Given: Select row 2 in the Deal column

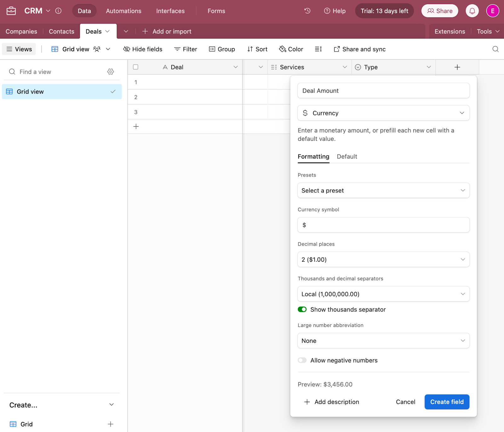Looking at the screenshot, I should click(185, 97).
